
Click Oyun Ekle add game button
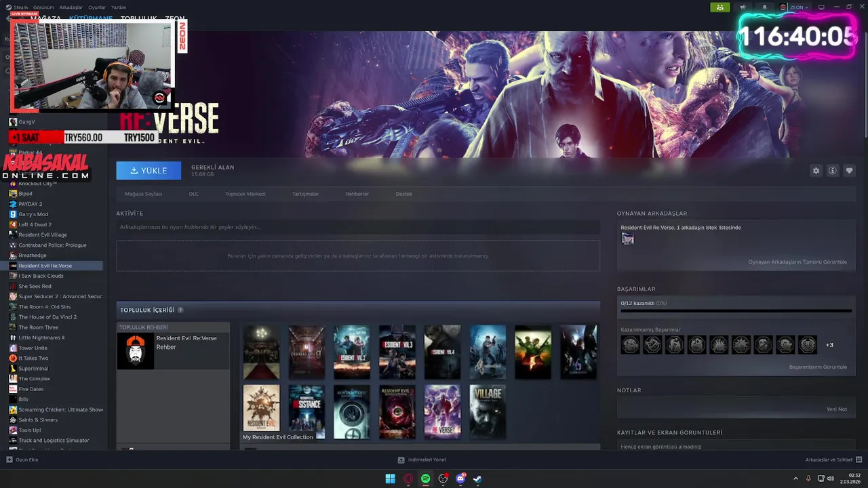[22, 460]
